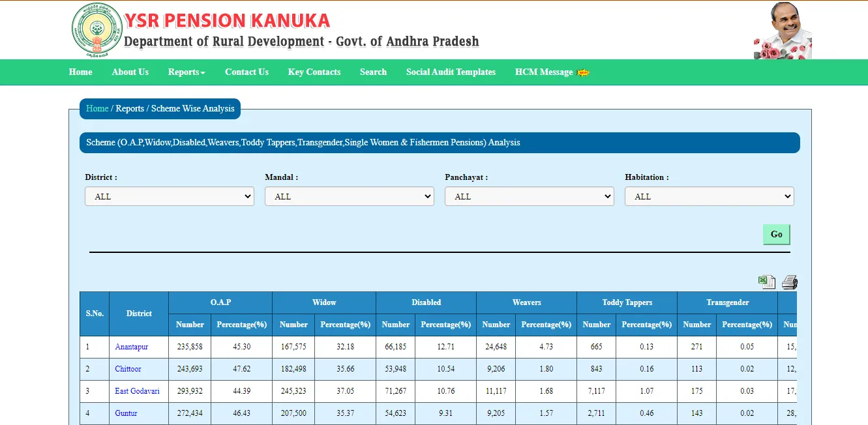The image size is (868, 425).
Task: Select Key Contacts in the navigation bar
Action: point(314,72)
